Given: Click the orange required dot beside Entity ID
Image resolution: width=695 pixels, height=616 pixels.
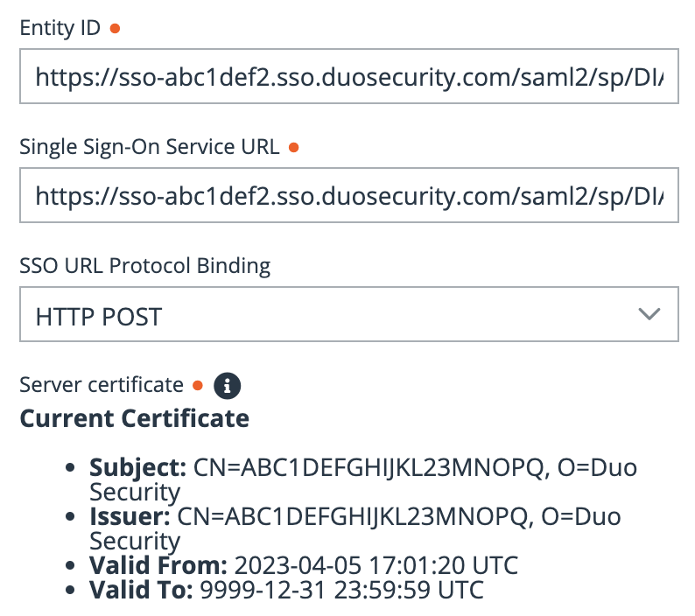Looking at the screenshot, I should click(x=115, y=28).
